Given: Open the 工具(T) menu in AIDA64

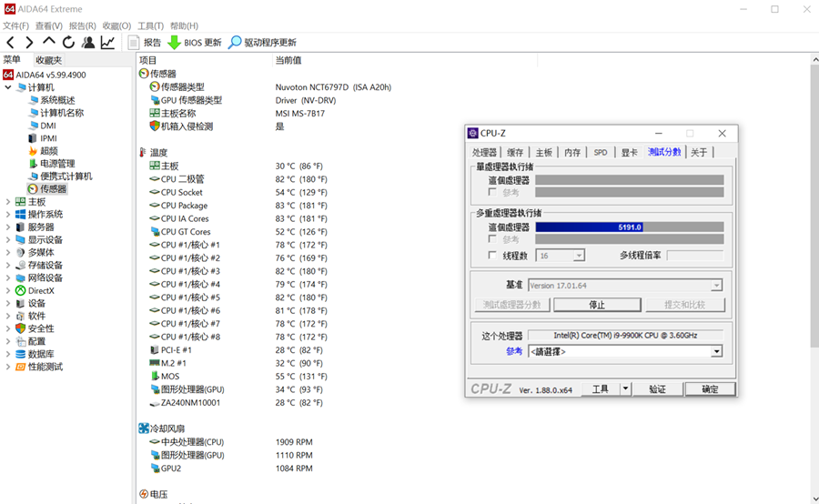Looking at the screenshot, I should tap(150, 25).
